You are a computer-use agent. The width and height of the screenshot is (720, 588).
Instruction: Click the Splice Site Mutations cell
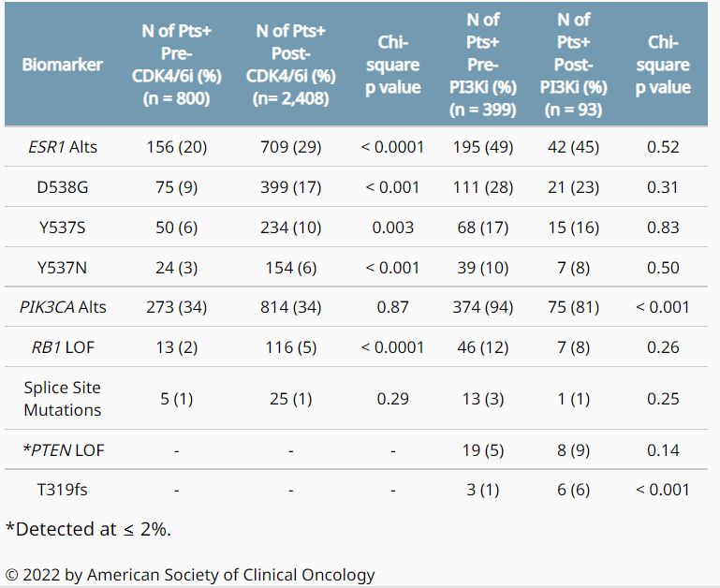[63, 398]
